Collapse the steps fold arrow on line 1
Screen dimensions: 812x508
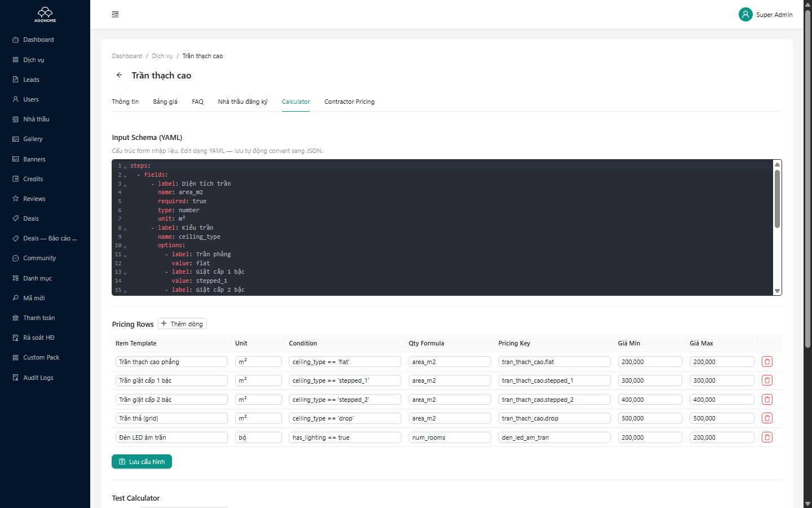click(x=125, y=167)
